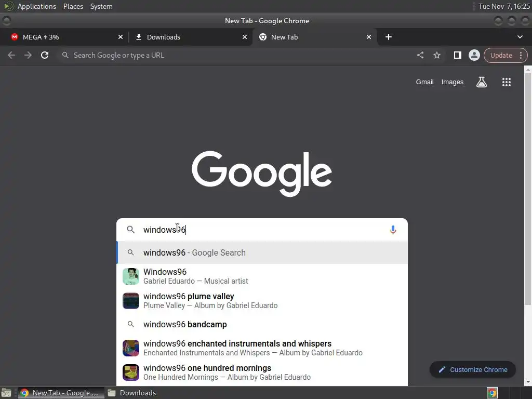Select 'windows96 - Google Search' suggestion
Screen dimensions: 532x399
(x=262, y=253)
